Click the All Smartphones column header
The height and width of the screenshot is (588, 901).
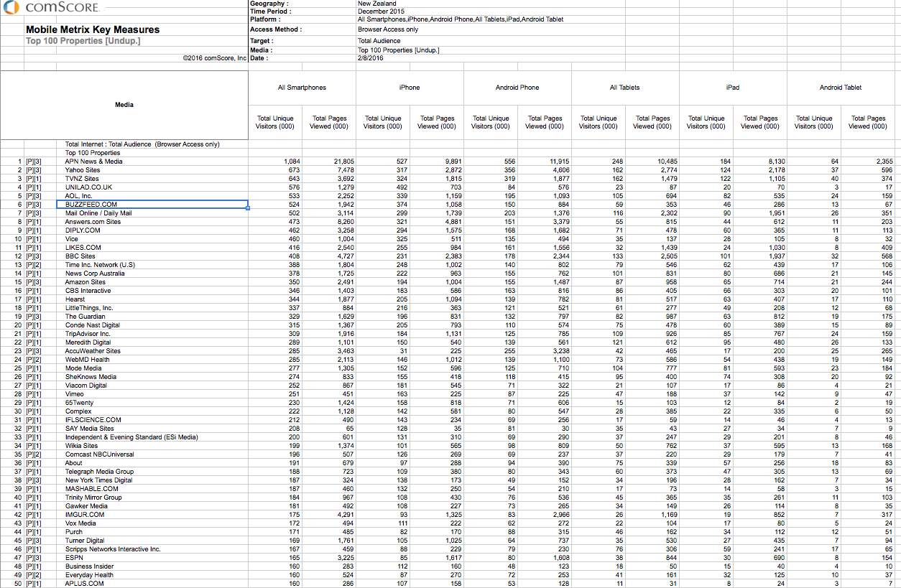302,88
